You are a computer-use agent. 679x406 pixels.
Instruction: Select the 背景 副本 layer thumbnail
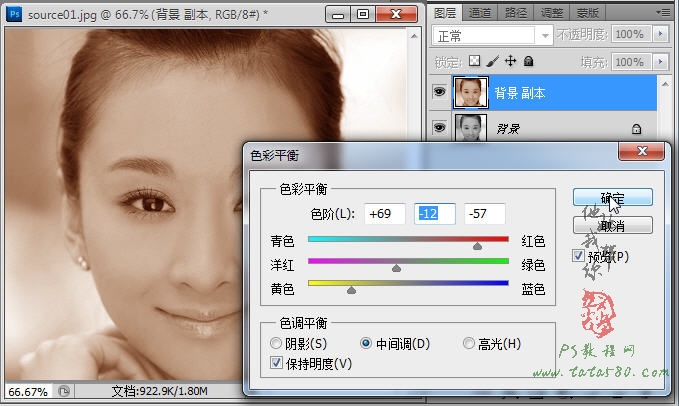470,92
